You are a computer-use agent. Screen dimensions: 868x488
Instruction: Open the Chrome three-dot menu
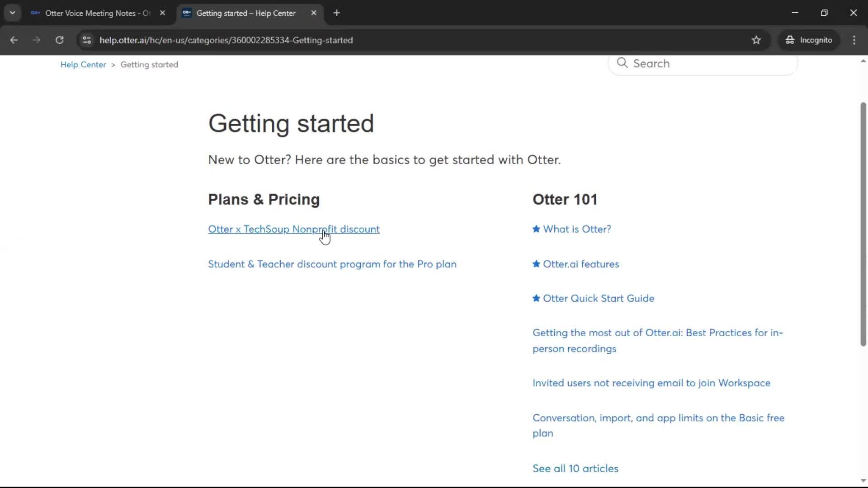(854, 40)
